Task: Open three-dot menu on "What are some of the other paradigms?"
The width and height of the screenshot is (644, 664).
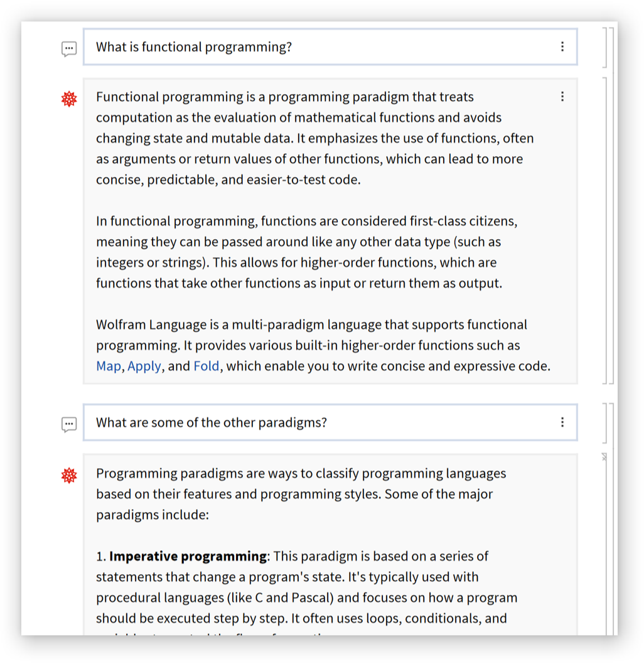Action: [x=562, y=422]
